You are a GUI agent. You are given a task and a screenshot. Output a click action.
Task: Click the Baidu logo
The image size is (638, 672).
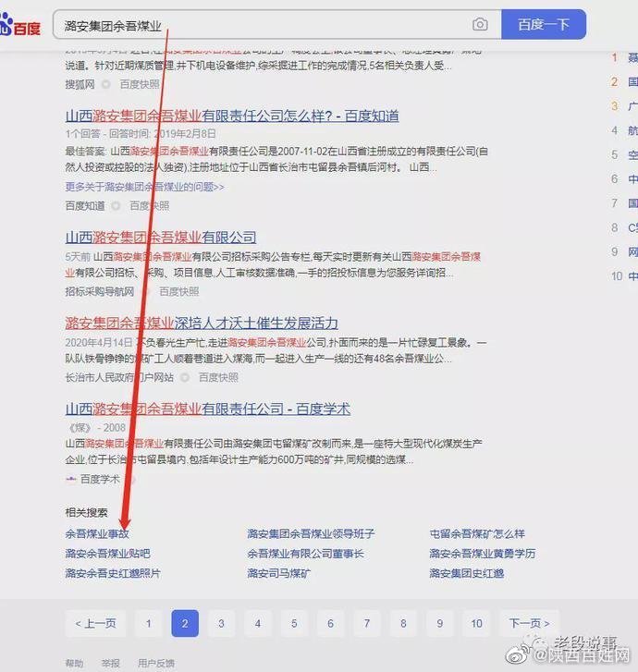pyautogui.click(x=20, y=26)
